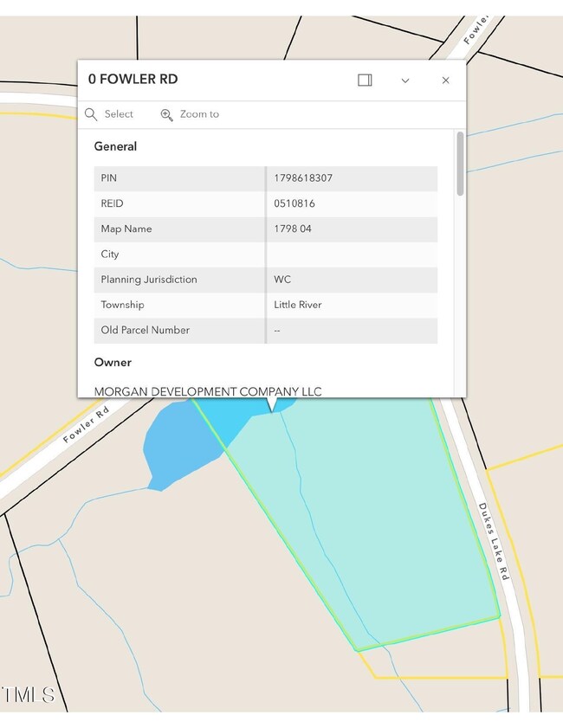Select the Map Name value 1798 04

pyautogui.click(x=293, y=229)
